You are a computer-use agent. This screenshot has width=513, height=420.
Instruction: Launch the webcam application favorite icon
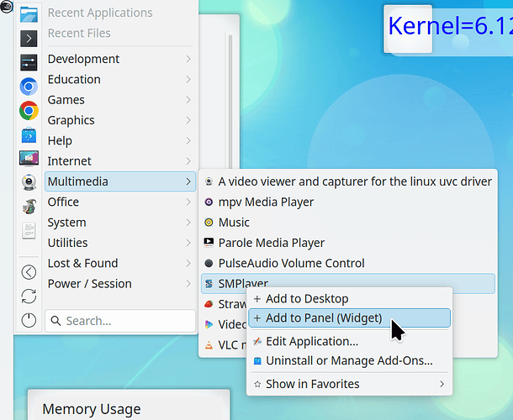point(29,182)
